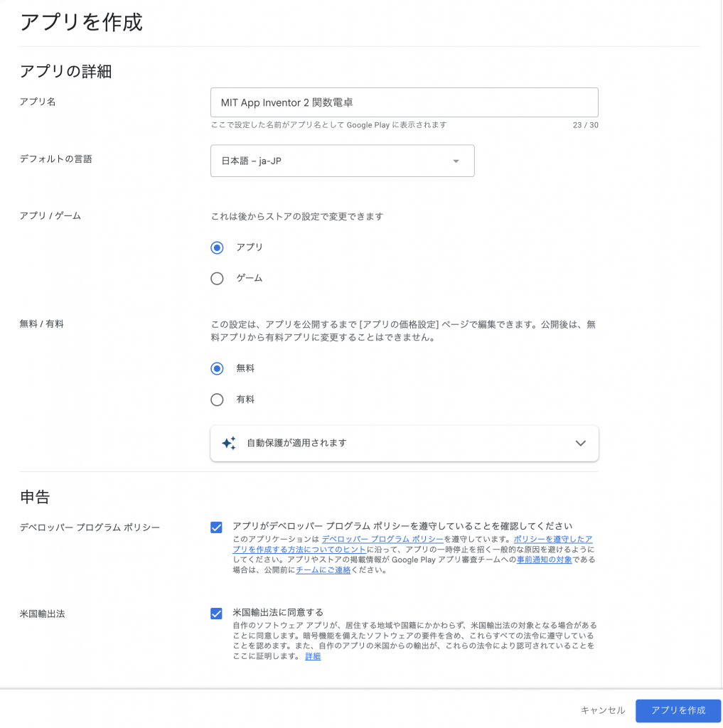Click the アプリ名 text input field
The height and width of the screenshot is (728, 723).
pos(404,102)
